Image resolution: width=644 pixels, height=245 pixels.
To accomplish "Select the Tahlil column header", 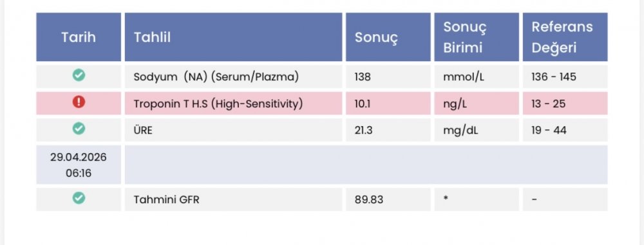I will pos(233,37).
